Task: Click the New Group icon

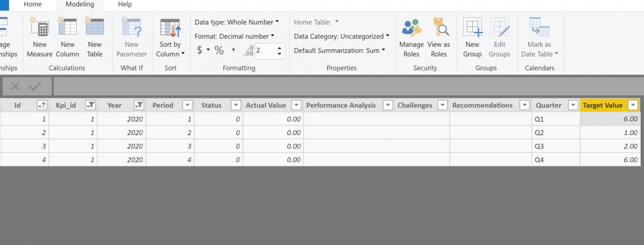Action: 472,27
